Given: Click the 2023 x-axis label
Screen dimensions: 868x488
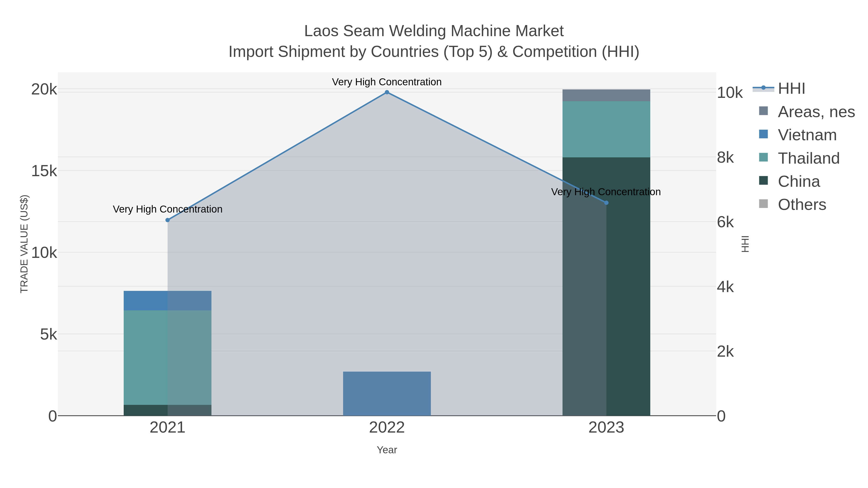Looking at the screenshot, I should (606, 428).
